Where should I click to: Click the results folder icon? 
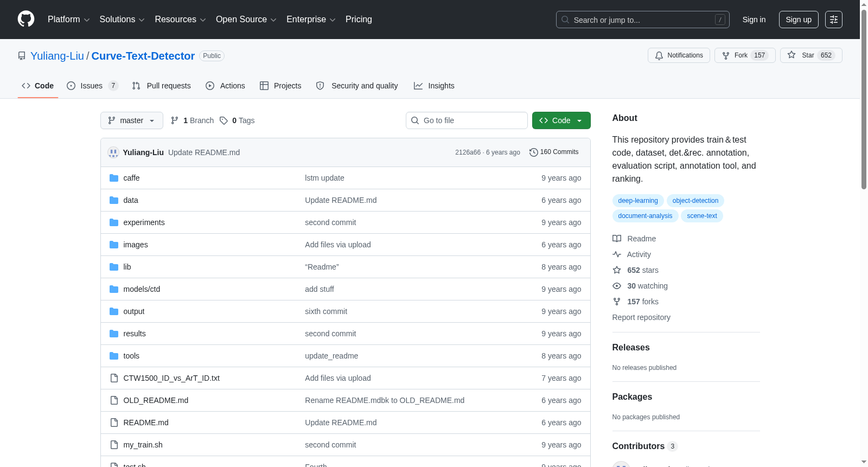point(114,334)
